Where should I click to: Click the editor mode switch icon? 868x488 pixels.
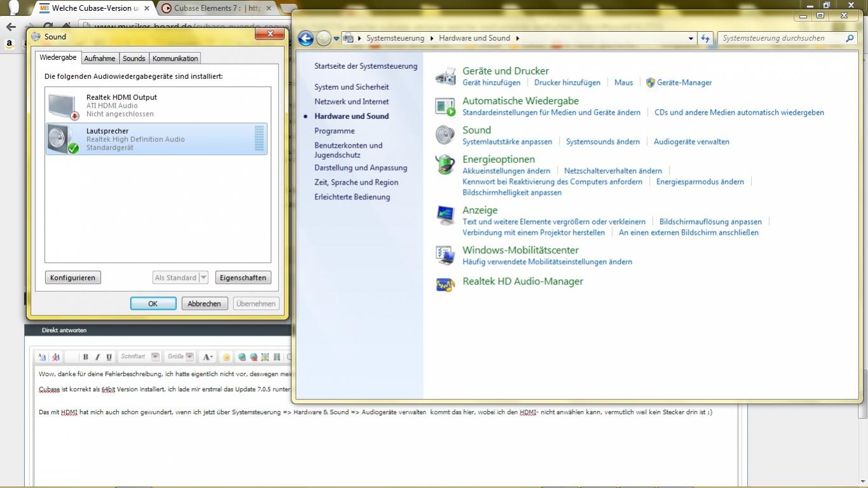click(43, 357)
